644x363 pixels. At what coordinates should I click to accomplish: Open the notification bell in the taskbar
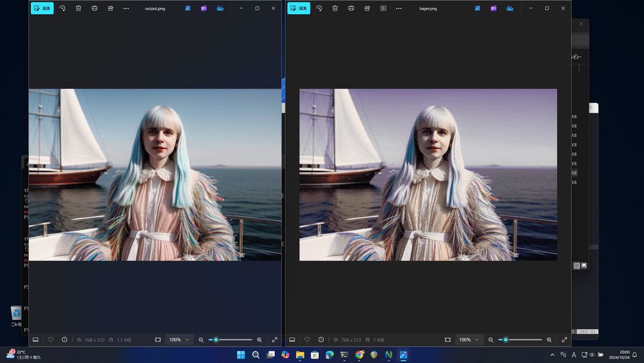(635, 355)
